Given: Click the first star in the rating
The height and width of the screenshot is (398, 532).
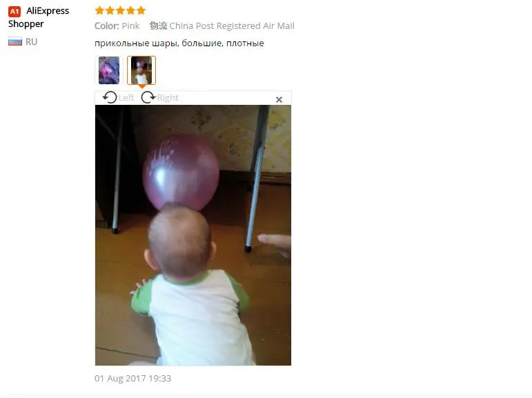Looking at the screenshot, I should pyautogui.click(x=99, y=10).
